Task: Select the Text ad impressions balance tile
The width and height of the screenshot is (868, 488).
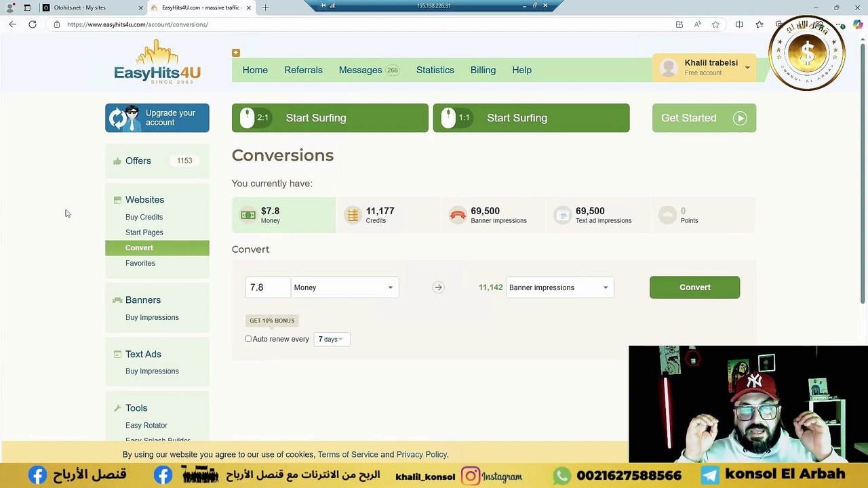Action: (x=598, y=215)
